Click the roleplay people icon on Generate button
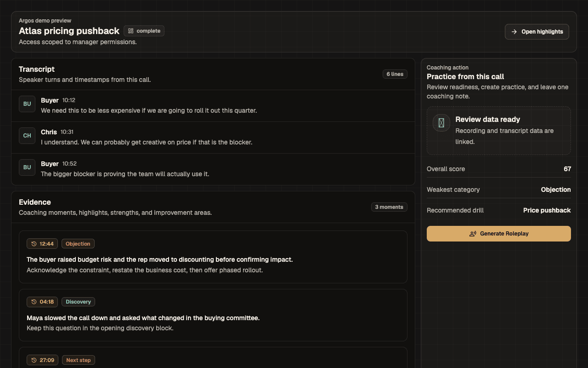 pos(473,234)
